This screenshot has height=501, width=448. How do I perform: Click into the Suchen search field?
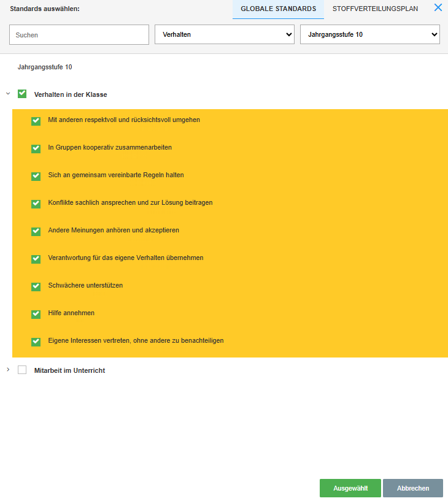79,35
